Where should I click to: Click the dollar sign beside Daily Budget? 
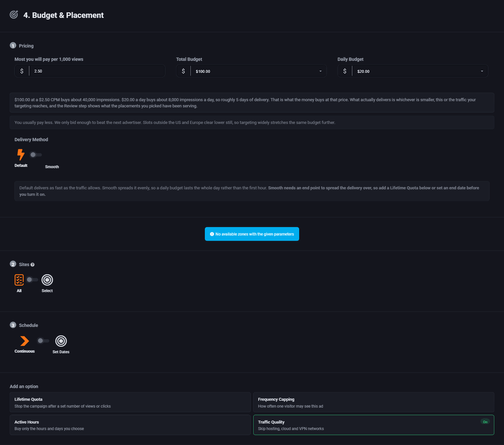click(x=345, y=71)
